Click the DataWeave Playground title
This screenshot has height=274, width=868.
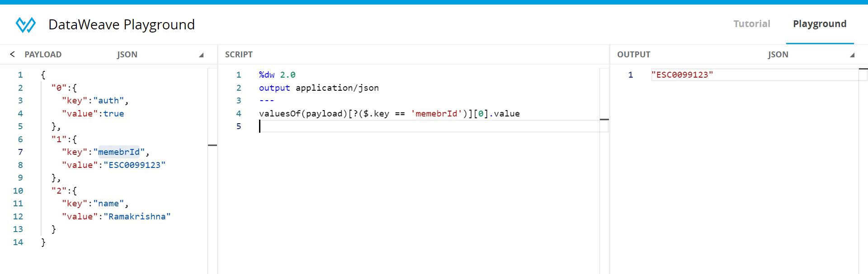click(x=122, y=24)
